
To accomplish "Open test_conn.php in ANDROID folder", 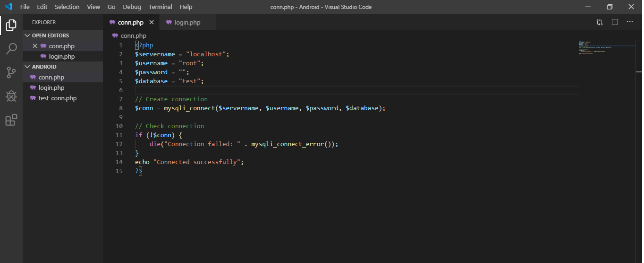I will [63, 98].
